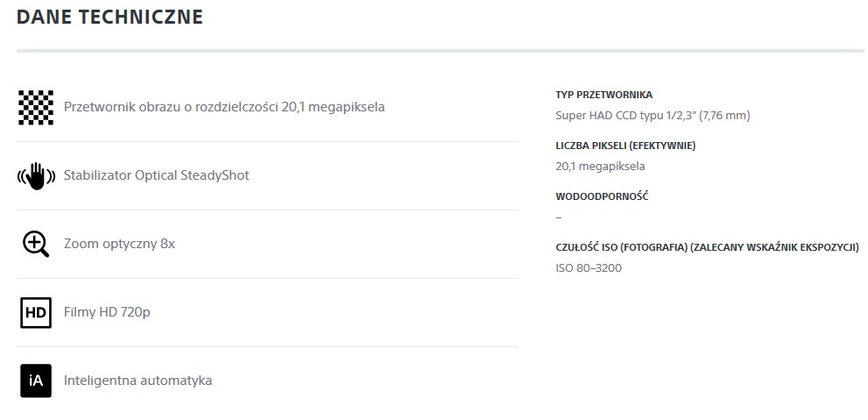Image resolution: width=868 pixels, height=420 pixels.
Task: Click the Stabilizator Optical SteadyShot label
Action: tap(157, 175)
